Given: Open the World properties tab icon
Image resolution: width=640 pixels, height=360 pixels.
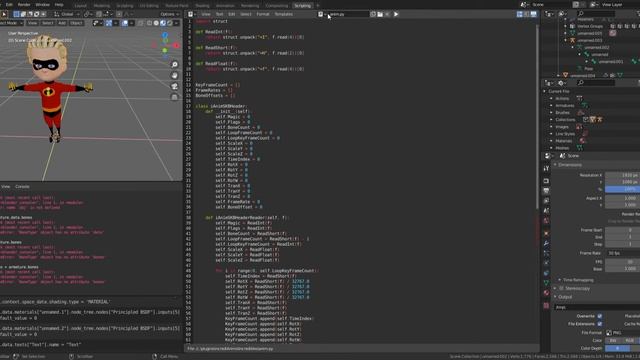Looking at the screenshot, I should point(547,221).
